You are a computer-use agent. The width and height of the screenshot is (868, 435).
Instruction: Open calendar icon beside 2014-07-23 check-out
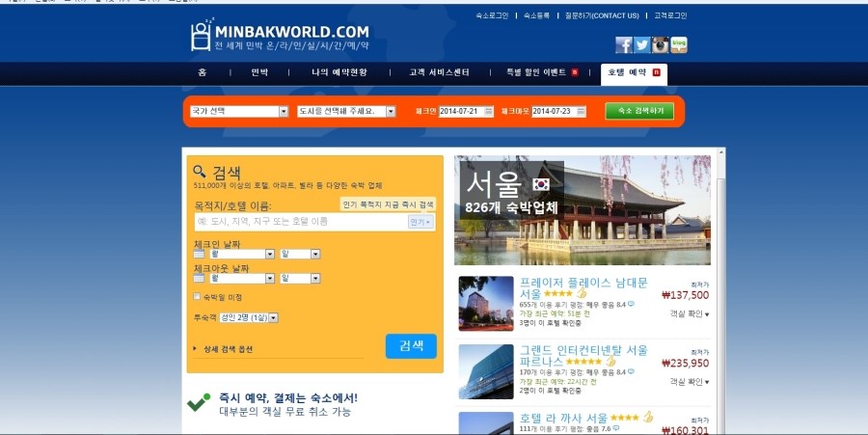pyautogui.click(x=581, y=111)
